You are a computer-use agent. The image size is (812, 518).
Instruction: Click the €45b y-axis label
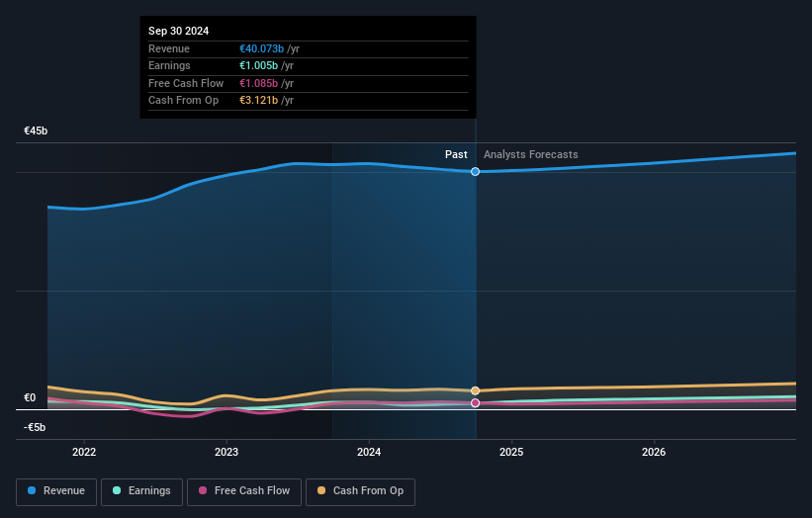(36, 130)
